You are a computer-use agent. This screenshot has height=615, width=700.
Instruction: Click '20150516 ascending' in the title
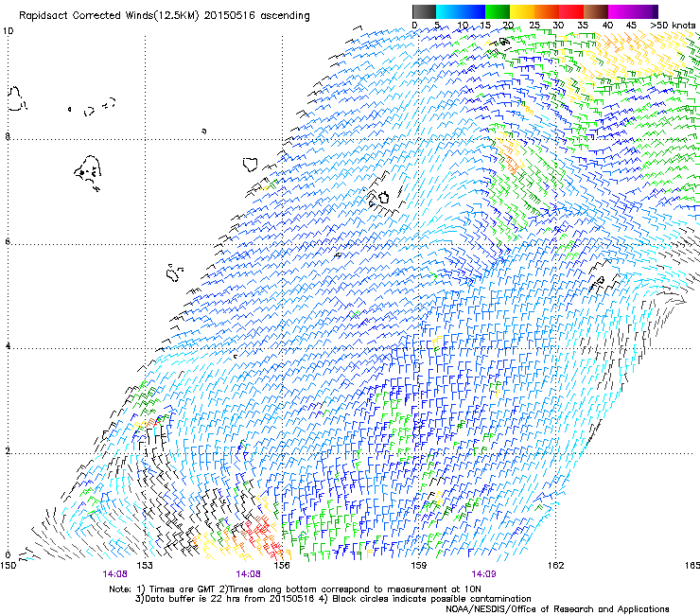pos(256,16)
